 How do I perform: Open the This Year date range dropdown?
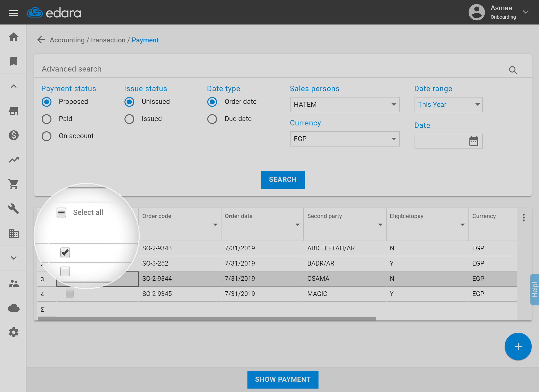448,105
